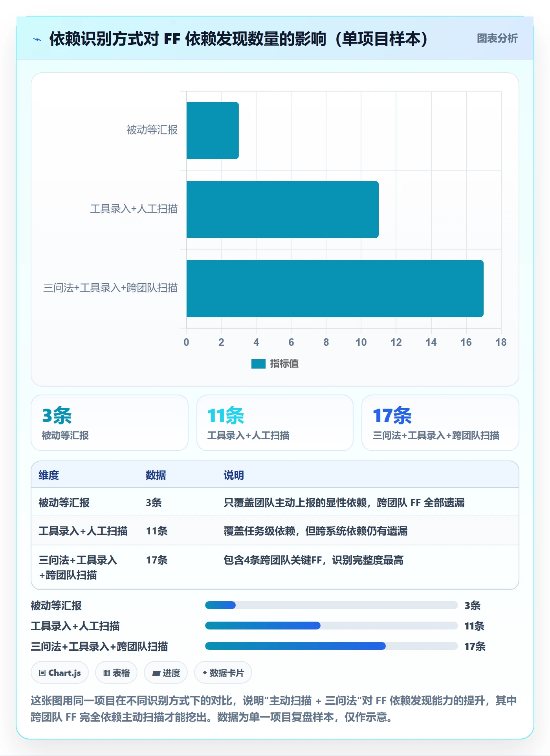Toggle the 指标值 legend color box
550x756 pixels.
tap(258, 364)
